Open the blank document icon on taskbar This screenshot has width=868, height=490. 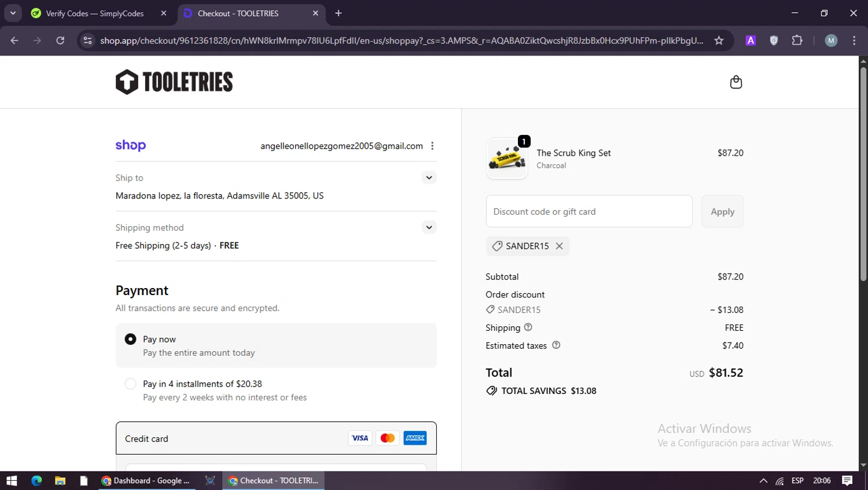[84, 481]
